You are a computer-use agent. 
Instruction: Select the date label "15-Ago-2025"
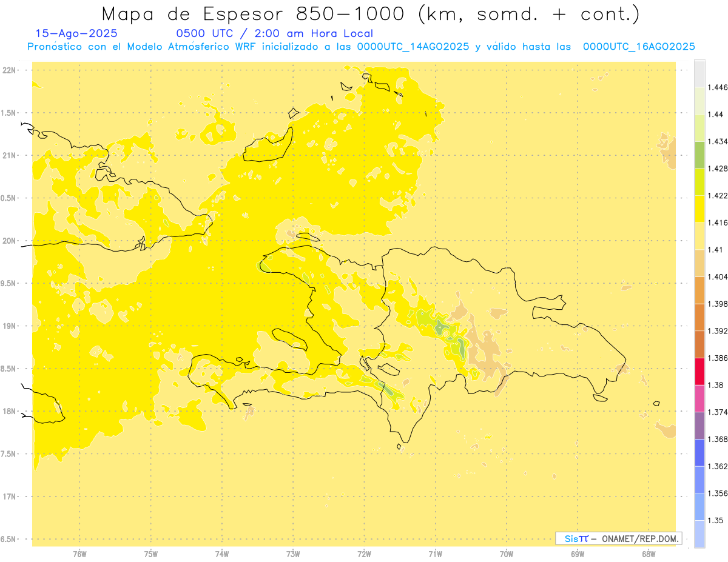76,34
